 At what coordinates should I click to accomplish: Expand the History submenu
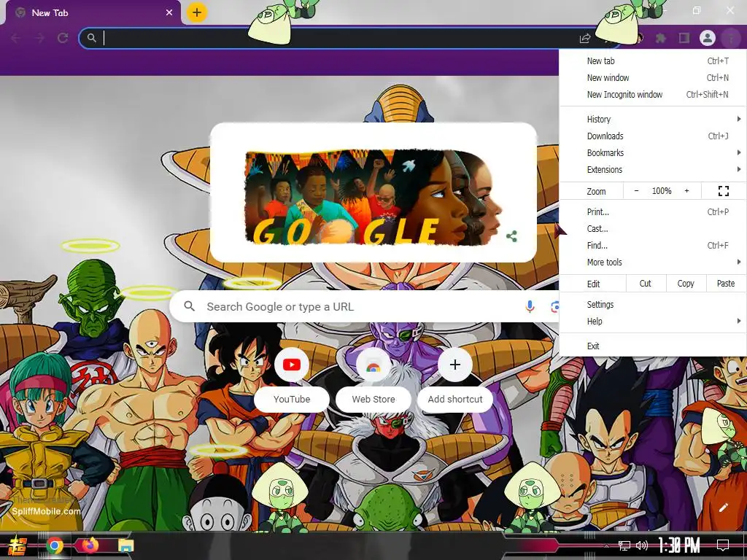pyautogui.click(x=653, y=119)
